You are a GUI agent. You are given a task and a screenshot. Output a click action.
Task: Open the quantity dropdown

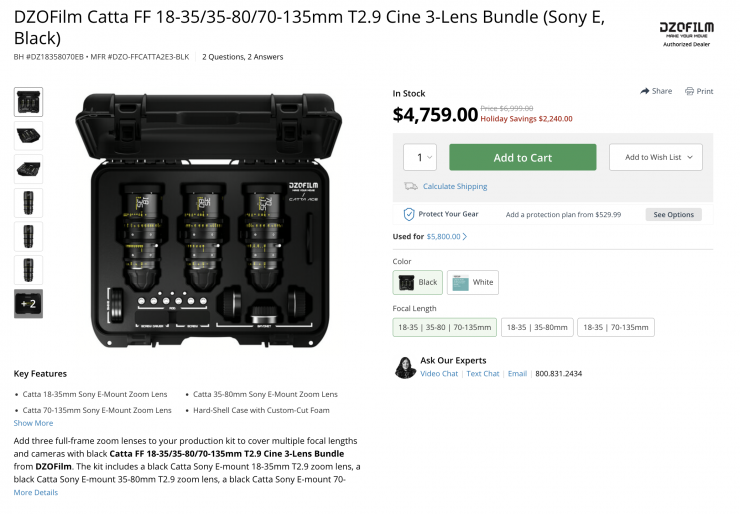[x=419, y=157]
